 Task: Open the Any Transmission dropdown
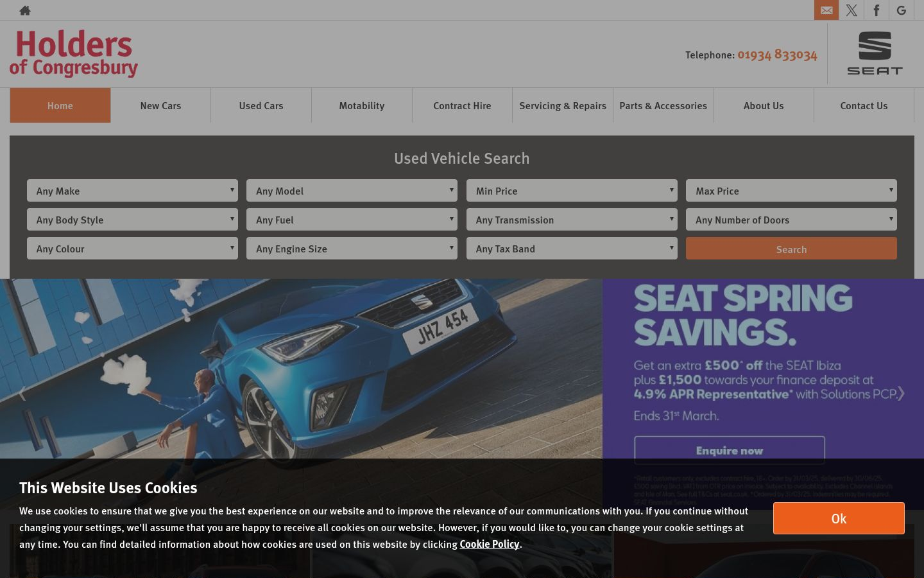click(x=572, y=220)
